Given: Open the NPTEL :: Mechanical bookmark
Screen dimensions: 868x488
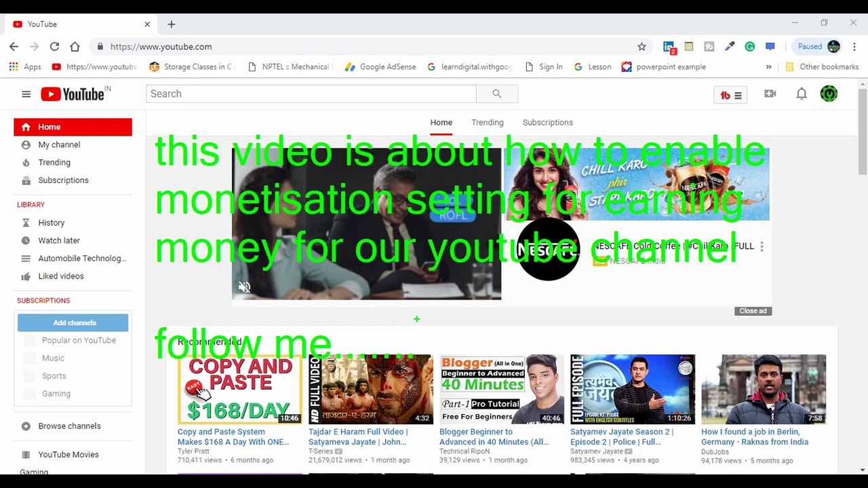Looking at the screenshot, I should (x=291, y=67).
